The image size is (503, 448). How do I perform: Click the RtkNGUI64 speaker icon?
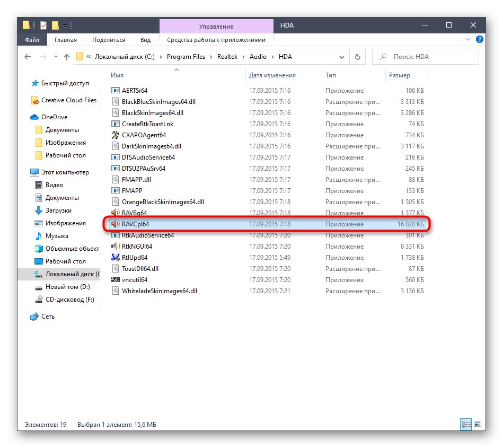(115, 247)
